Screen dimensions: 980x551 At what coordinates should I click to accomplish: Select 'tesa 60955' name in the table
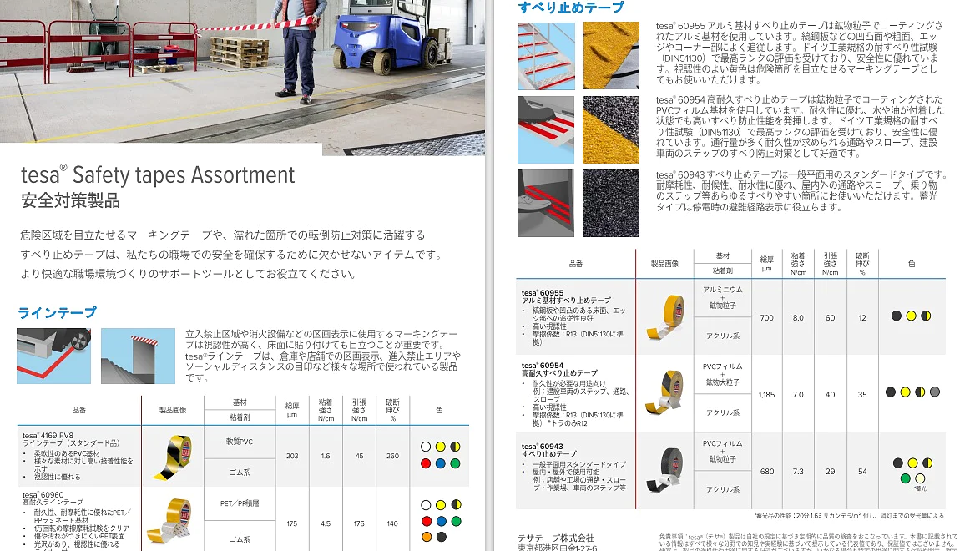pyautogui.click(x=543, y=293)
